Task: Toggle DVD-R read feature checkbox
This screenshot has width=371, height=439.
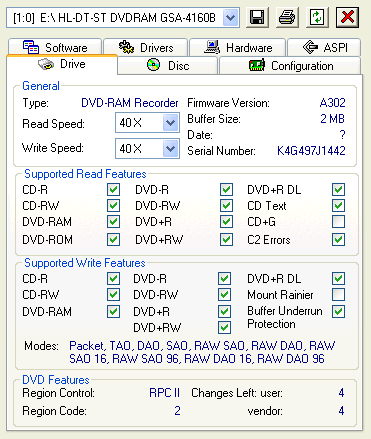Action: (226, 190)
